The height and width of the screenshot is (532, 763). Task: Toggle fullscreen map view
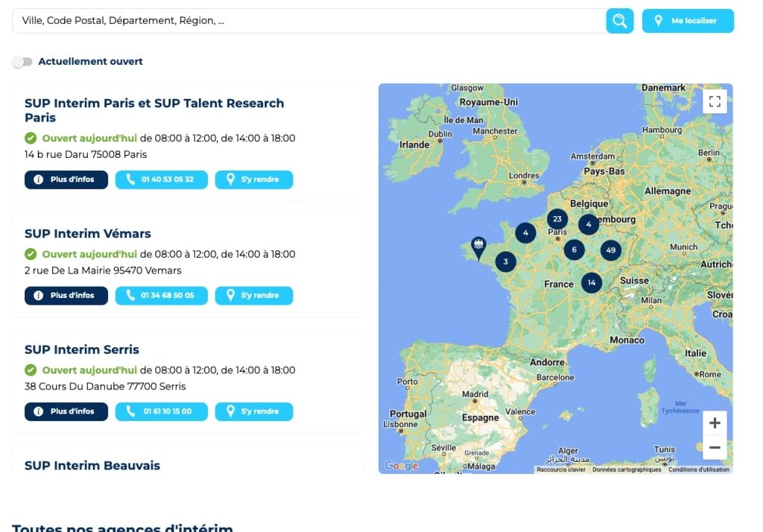tap(715, 101)
